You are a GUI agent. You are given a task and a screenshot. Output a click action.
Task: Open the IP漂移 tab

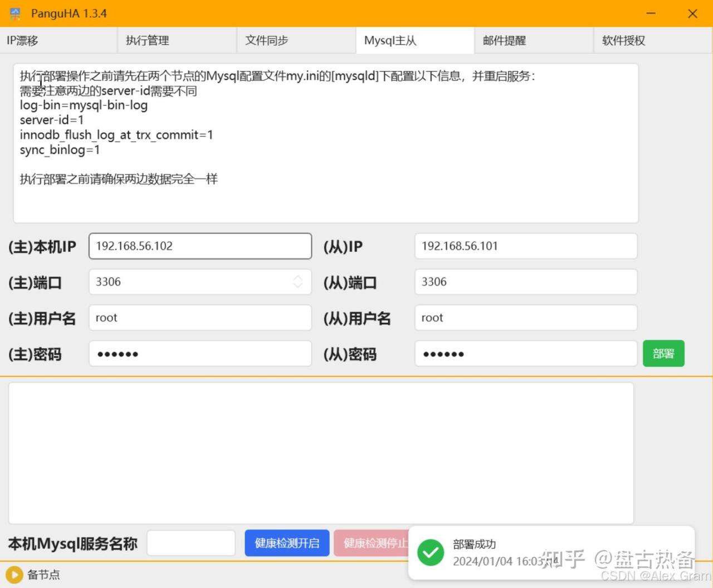(58, 41)
